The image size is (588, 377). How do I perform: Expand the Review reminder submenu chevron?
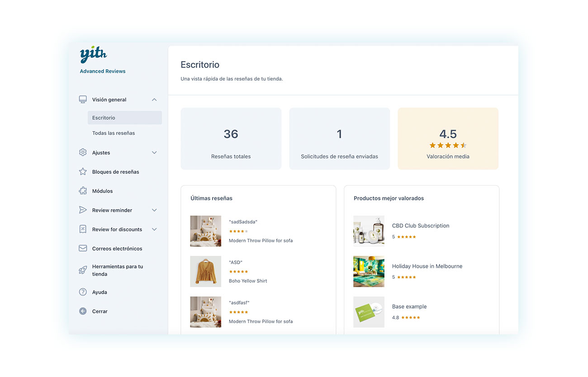(x=154, y=210)
